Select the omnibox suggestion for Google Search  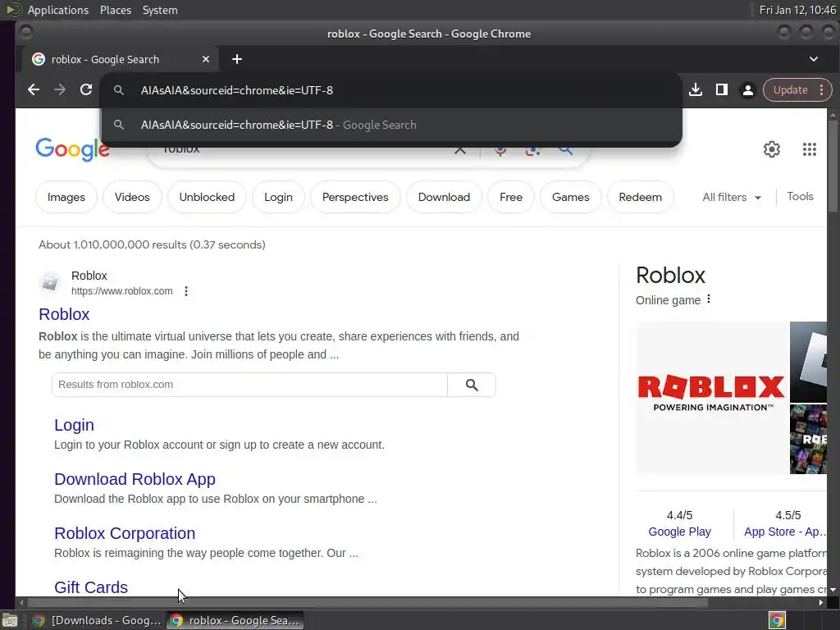point(391,125)
